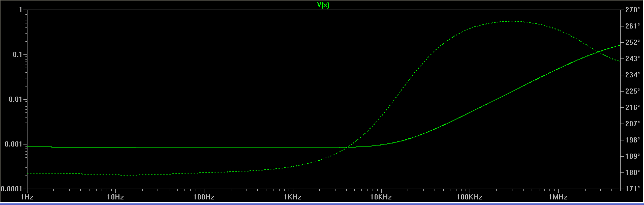Click the 0.001 magnitude axis label
This screenshot has width=644, height=205.
pos(13,144)
